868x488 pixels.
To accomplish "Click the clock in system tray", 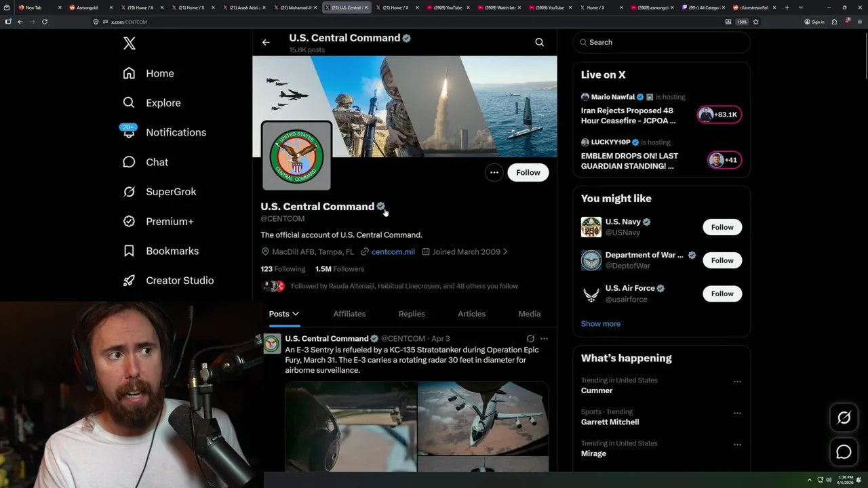I will coord(846,480).
